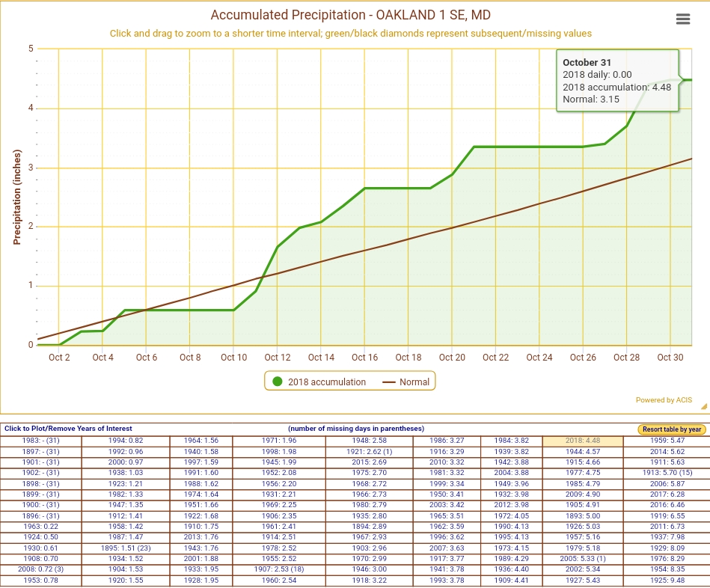Viewport: 710px width, 588px height.
Task: Click the green dot legend marker
Action: (x=278, y=382)
